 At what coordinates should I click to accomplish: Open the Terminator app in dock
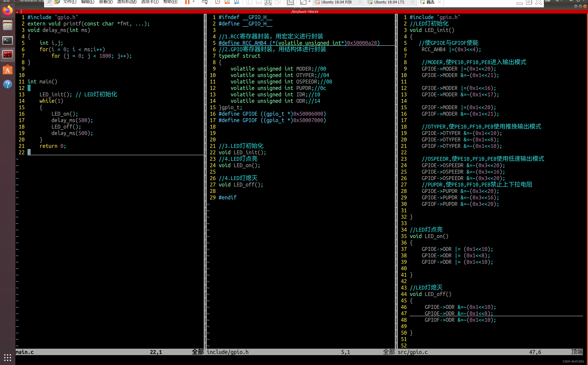(8, 55)
